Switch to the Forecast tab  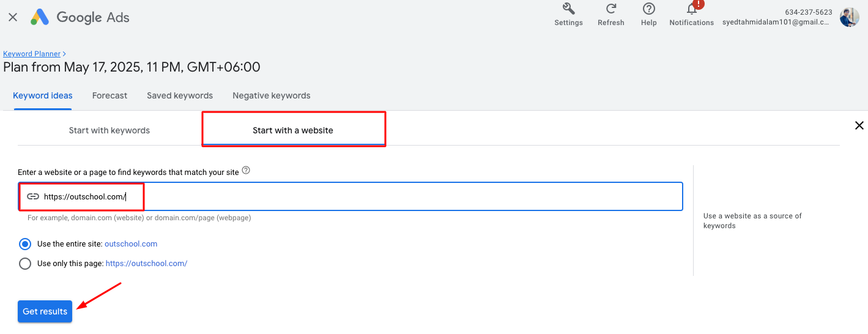(x=109, y=95)
